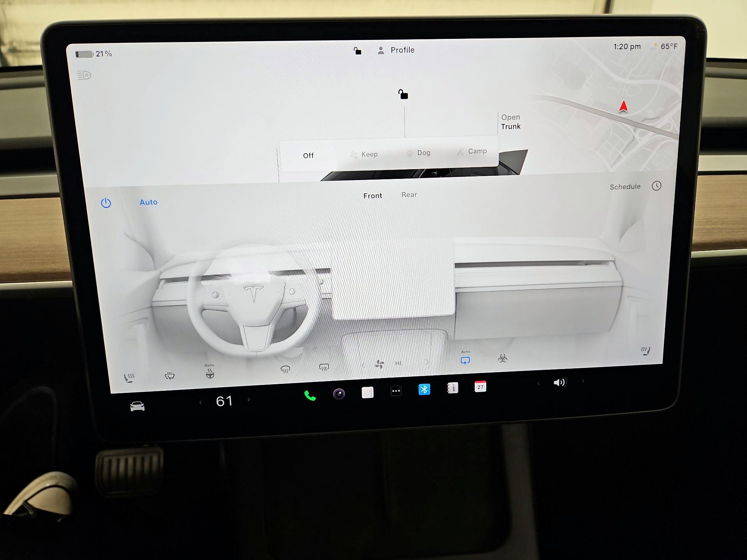The image size is (747, 560).
Task: Tap the battery 21% indicator
Action: coord(93,54)
